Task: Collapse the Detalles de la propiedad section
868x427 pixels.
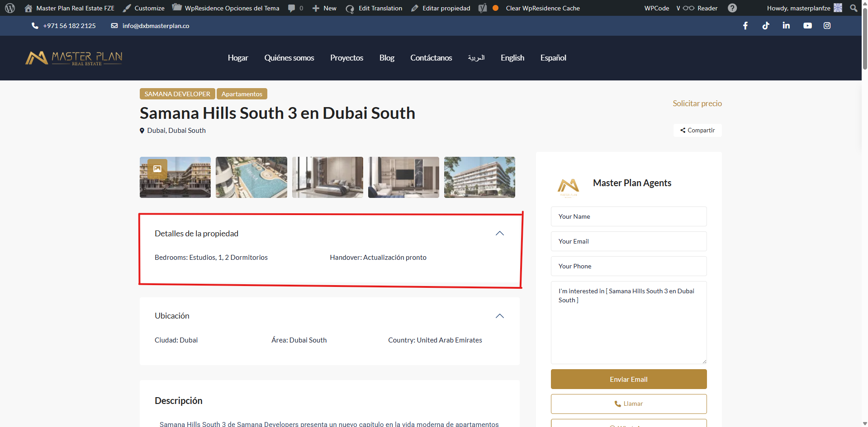Action: tap(499, 234)
